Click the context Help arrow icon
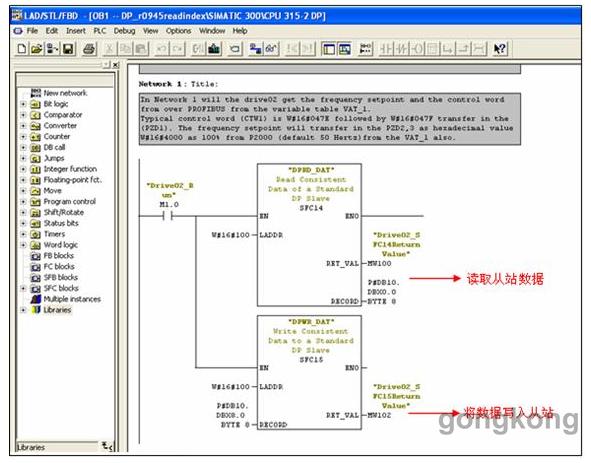The height and width of the screenshot is (463, 591). pyautogui.click(x=500, y=49)
